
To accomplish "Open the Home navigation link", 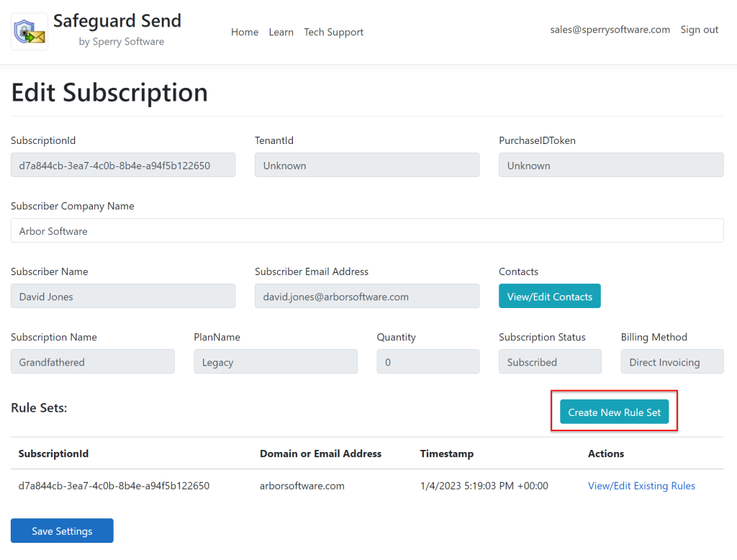I will (245, 32).
